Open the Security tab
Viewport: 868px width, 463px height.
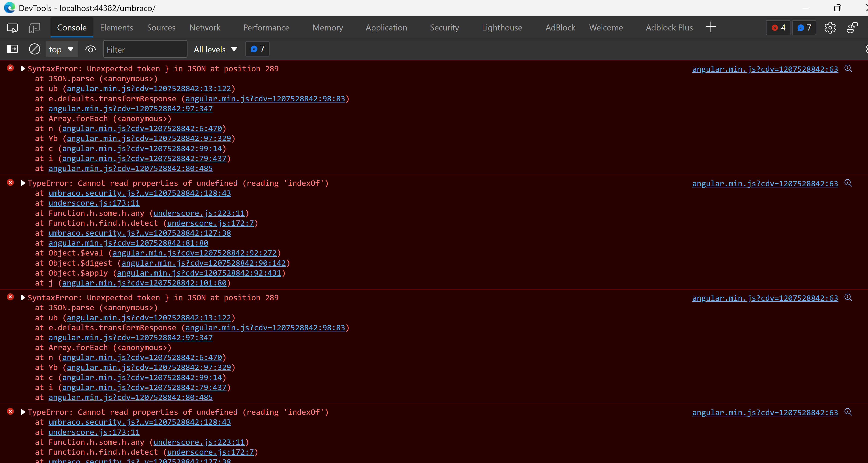[444, 28]
